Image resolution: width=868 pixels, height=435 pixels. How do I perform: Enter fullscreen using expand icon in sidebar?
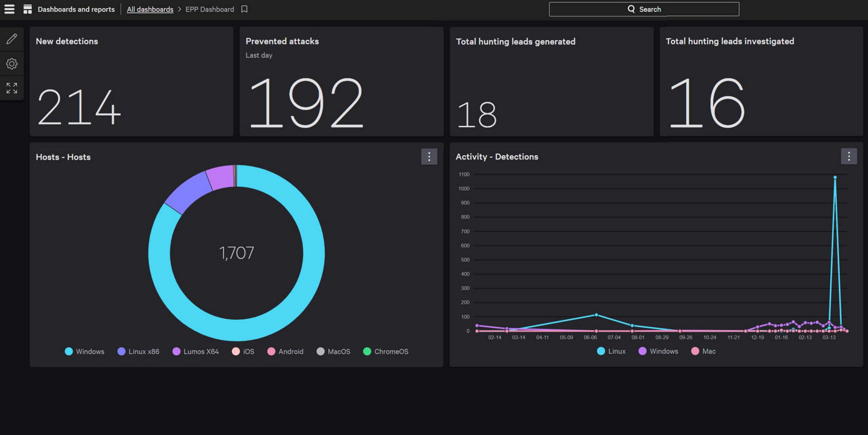pyautogui.click(x=12, y=88)
